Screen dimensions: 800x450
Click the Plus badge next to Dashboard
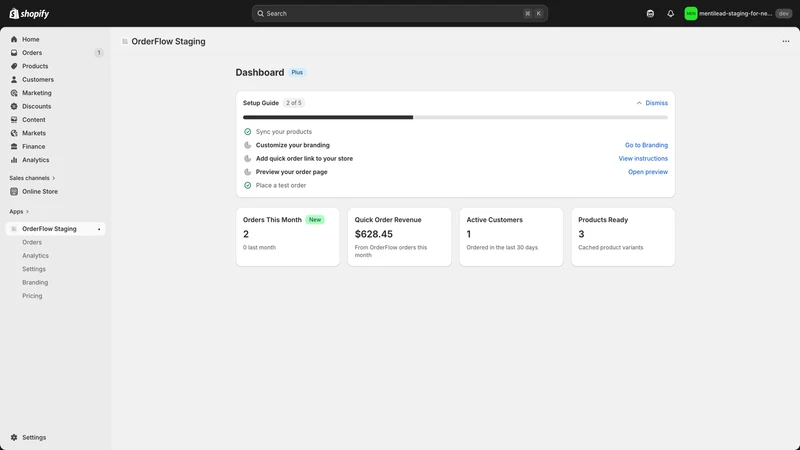297,72
